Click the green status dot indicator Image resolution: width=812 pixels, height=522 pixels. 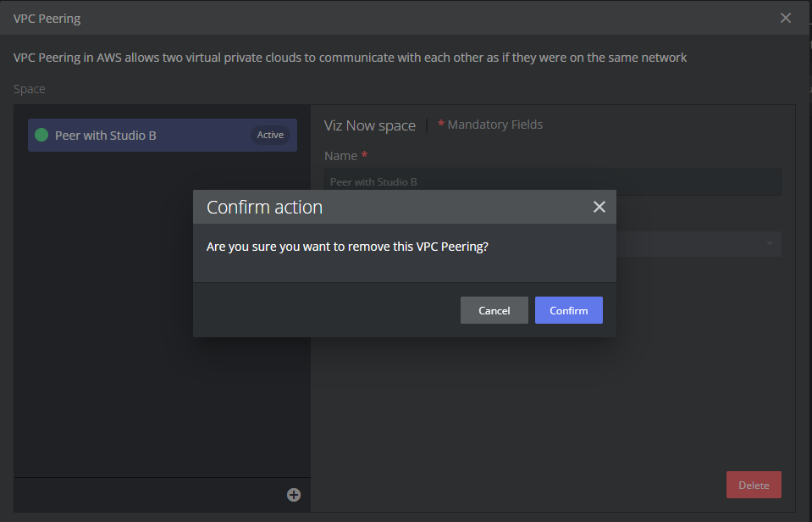coord(41,135)
